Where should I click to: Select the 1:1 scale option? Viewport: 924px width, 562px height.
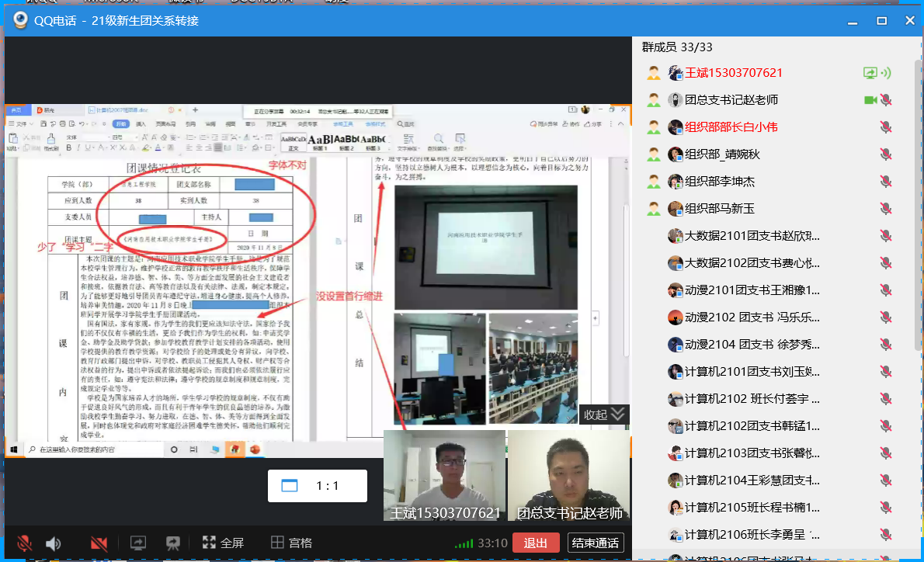[314, 486]
